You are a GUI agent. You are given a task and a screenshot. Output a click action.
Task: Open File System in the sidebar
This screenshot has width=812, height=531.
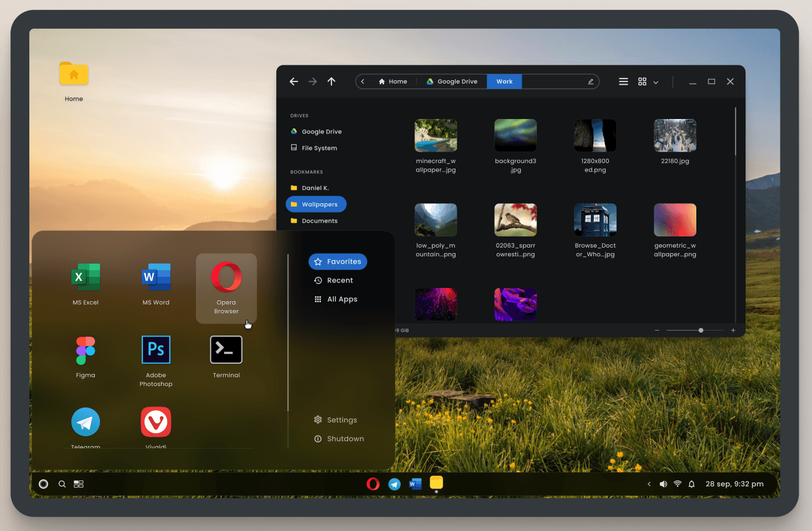pyautogui.click(x=314, y=148)
